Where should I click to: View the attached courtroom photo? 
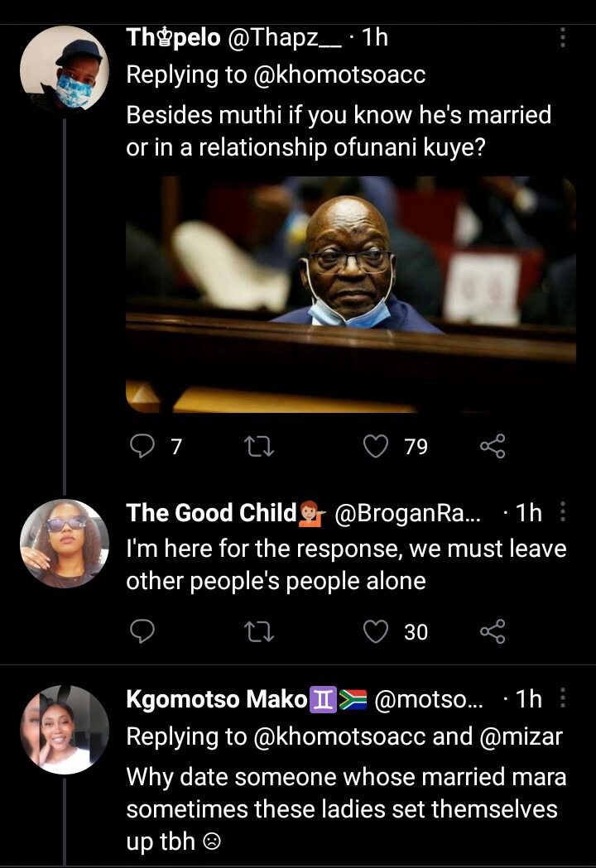coord(350,294)
